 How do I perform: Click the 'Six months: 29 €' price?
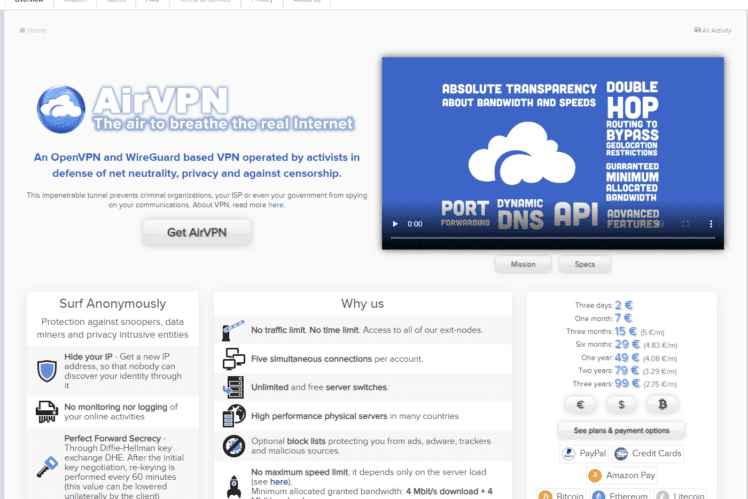pyautogui.click(x=626, y=344)
